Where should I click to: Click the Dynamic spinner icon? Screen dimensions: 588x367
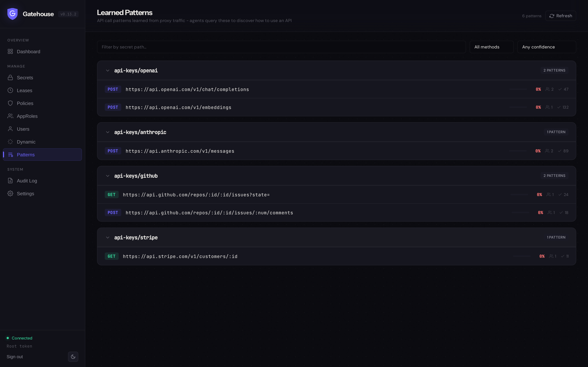10,142
